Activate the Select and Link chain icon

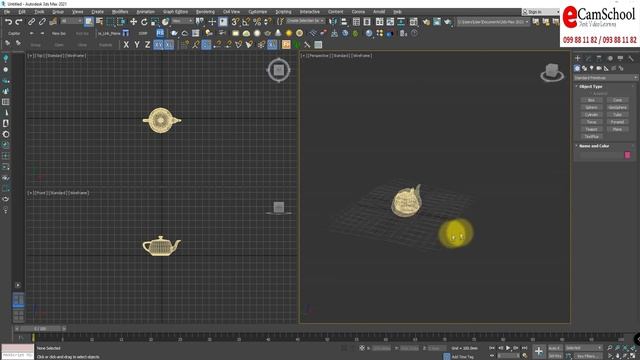31,22
